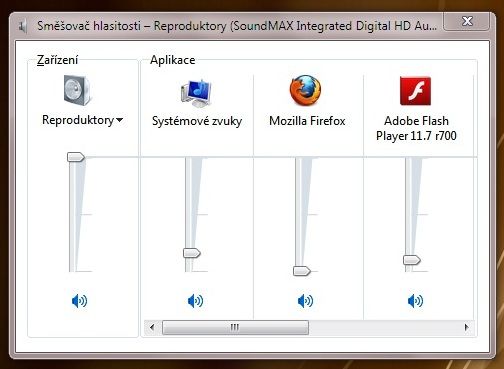Click the Mozilla Firefox volume slider thumb
The width and height of the screenshot is (504, 369).
(x=302, y=271)
